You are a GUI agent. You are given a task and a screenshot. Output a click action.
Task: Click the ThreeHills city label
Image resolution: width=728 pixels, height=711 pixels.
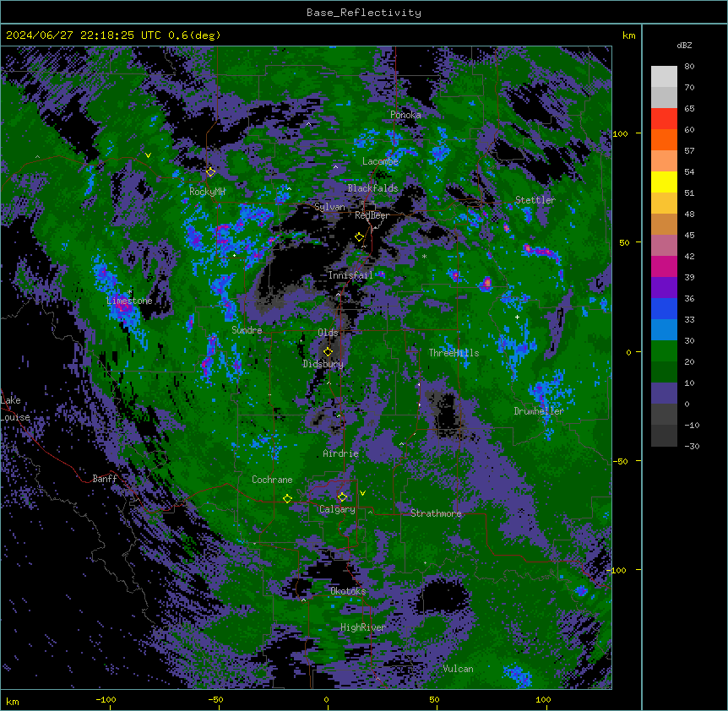454,353
